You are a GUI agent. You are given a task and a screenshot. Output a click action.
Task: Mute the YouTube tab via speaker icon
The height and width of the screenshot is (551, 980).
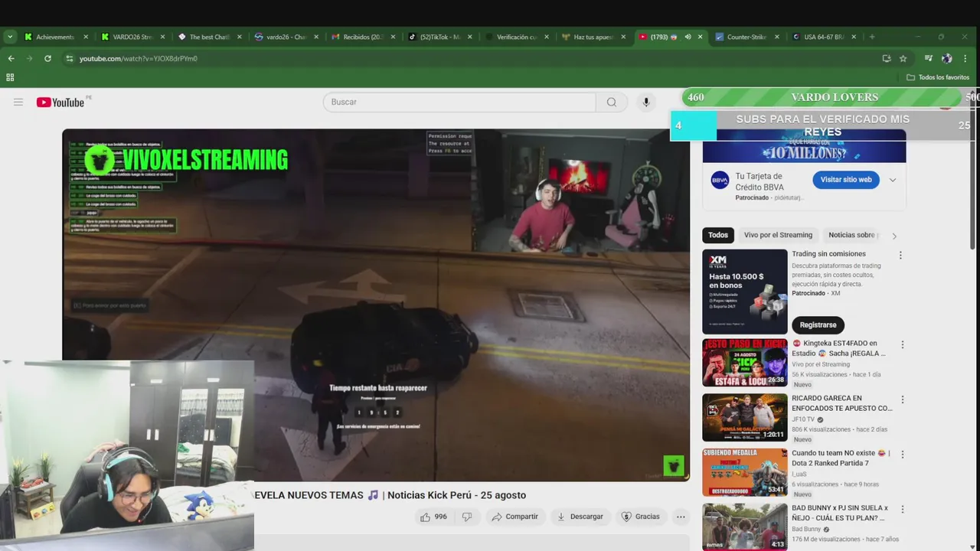tap(688, 37)
